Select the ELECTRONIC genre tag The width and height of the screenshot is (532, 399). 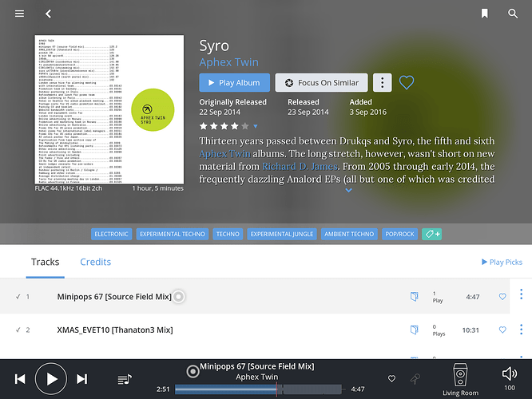point(111,235)
